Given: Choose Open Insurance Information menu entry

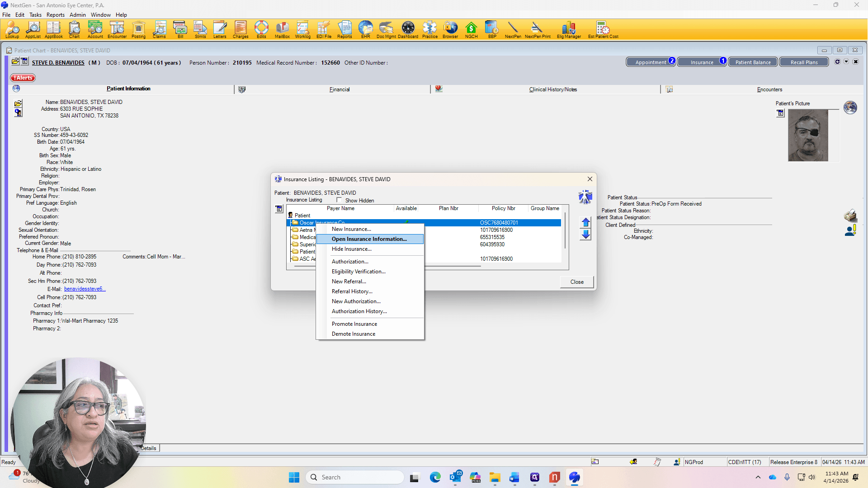Looking at the screenshot, I should pos(369,239).
